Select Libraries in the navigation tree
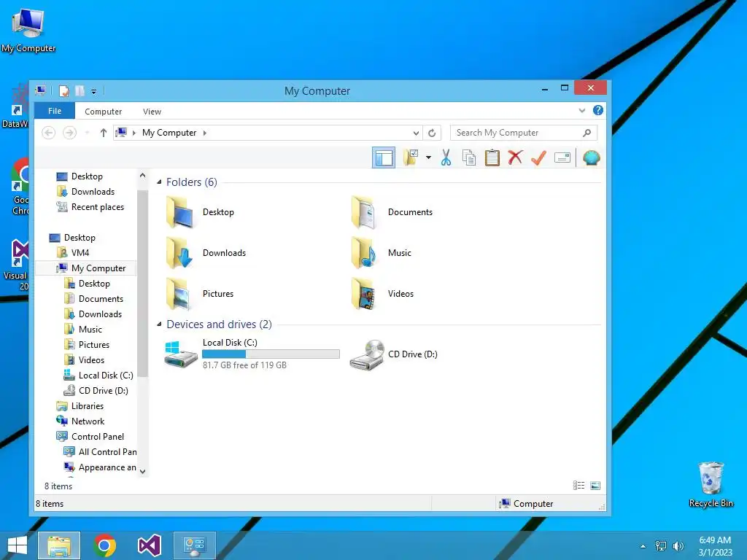 pos(80,405)
